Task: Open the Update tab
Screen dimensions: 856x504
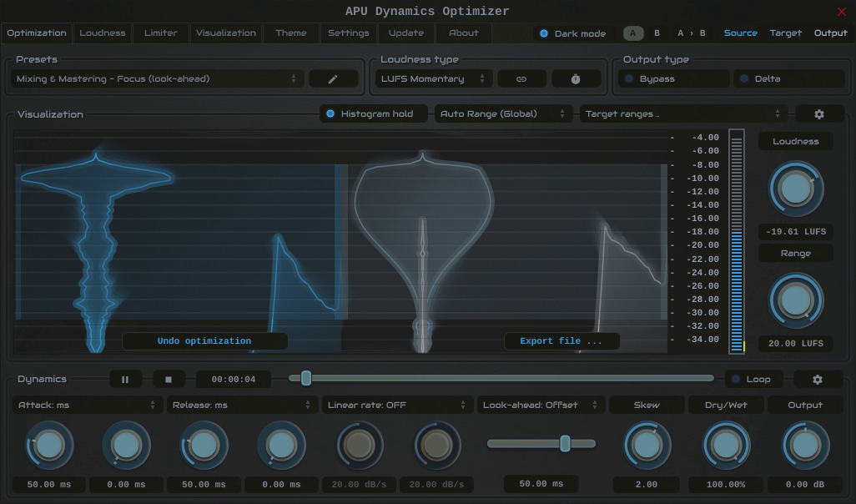Action: (x=406, y=33)
